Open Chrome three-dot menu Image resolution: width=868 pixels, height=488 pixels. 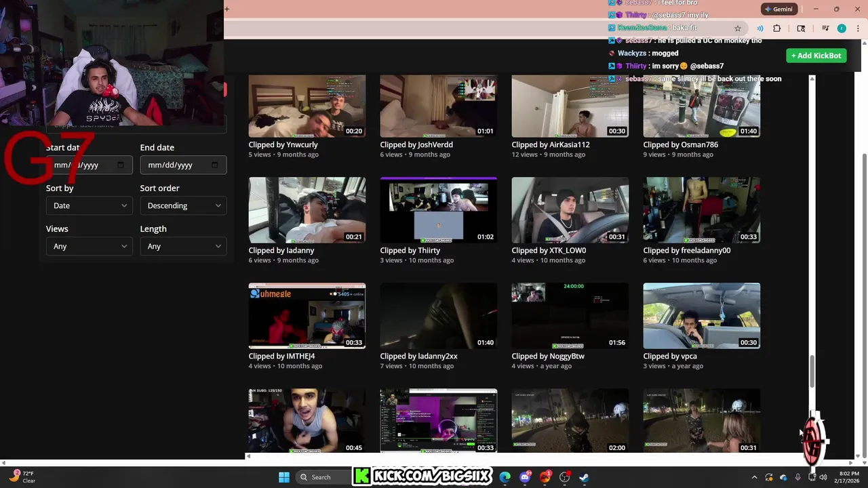pos(858,28)
